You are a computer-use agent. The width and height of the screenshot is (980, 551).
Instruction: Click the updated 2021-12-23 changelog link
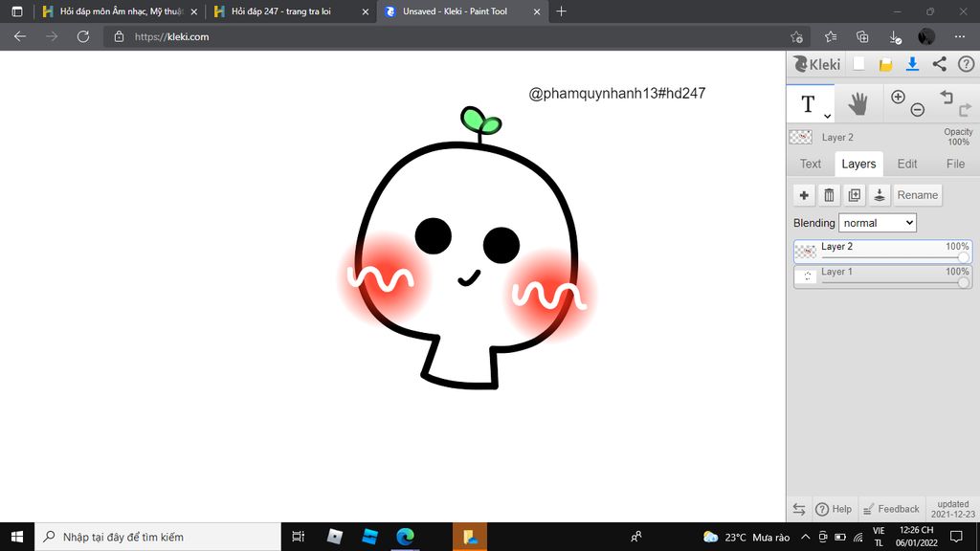point(952,509)
